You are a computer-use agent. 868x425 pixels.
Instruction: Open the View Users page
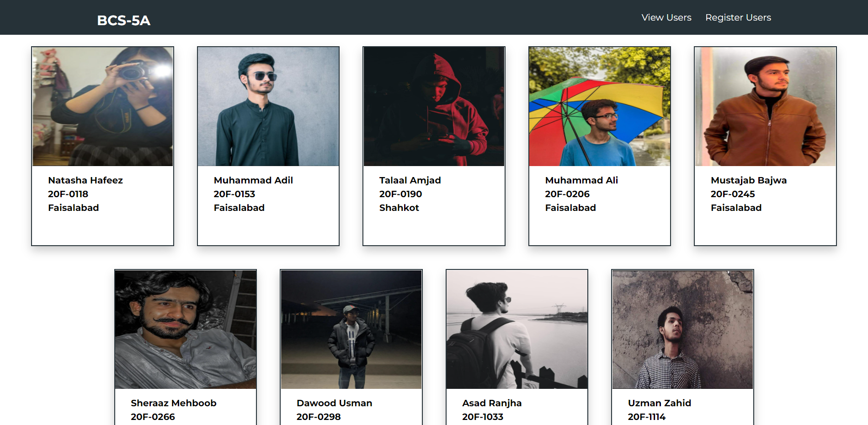666,17
